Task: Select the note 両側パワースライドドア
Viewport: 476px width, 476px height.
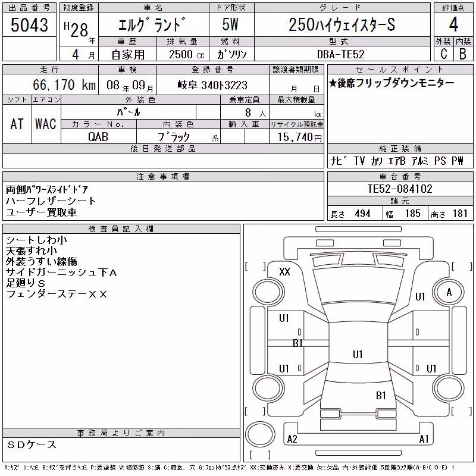Action: coord(47,190)
